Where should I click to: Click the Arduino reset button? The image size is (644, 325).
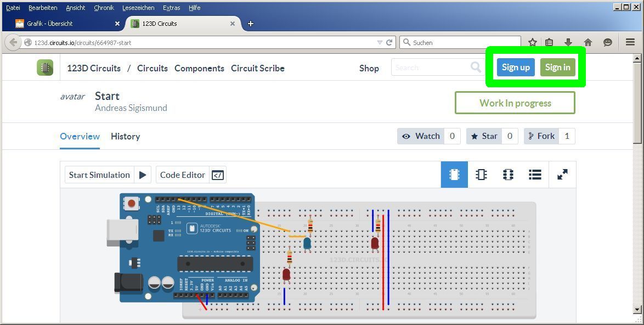click(132, 203)
